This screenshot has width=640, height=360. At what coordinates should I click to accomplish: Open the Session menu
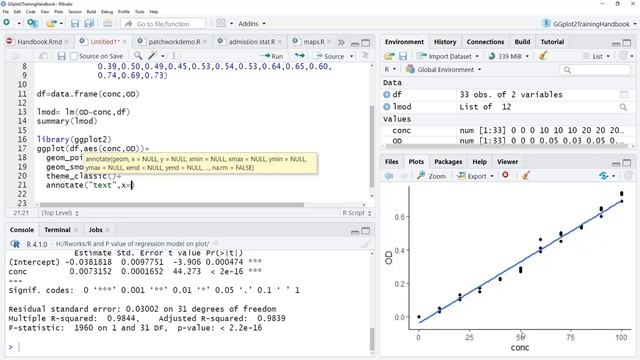click(x=75, y=12)
